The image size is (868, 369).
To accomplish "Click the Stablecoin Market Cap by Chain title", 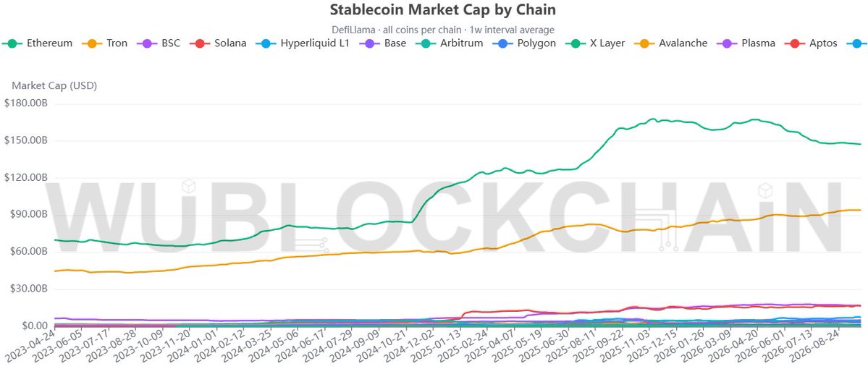I will (443, 9).
